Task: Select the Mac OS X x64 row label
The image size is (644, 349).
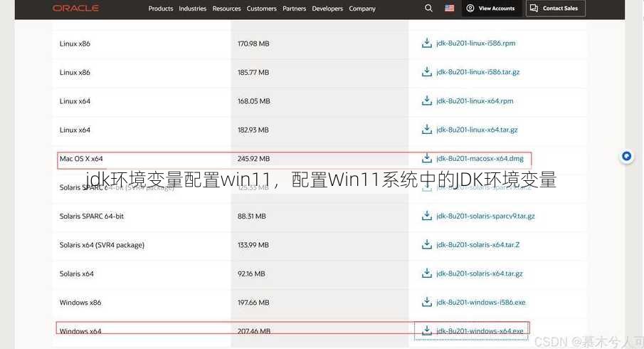Action: 81,159
